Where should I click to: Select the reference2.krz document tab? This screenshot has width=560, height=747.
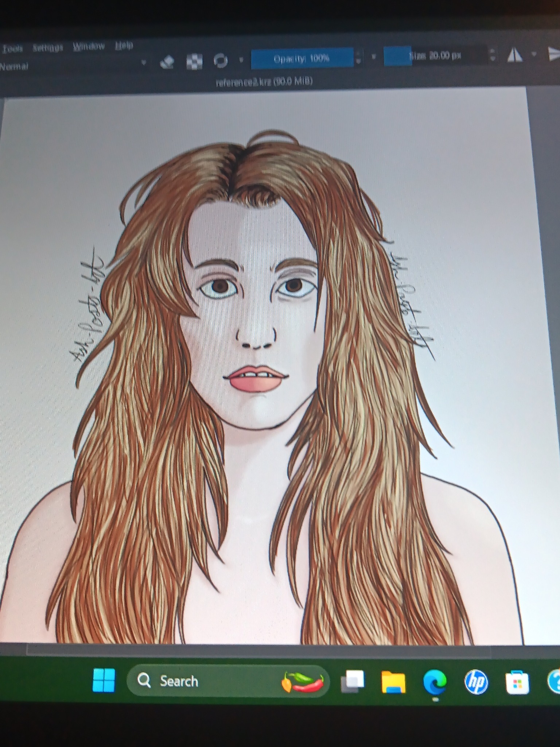pyautogui.click(x=264, y=82)
